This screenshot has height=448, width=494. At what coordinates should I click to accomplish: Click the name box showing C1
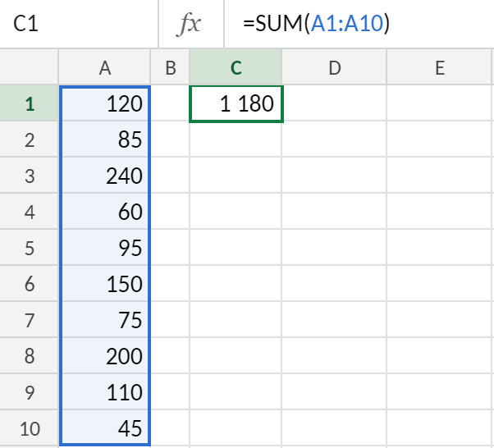79,24
